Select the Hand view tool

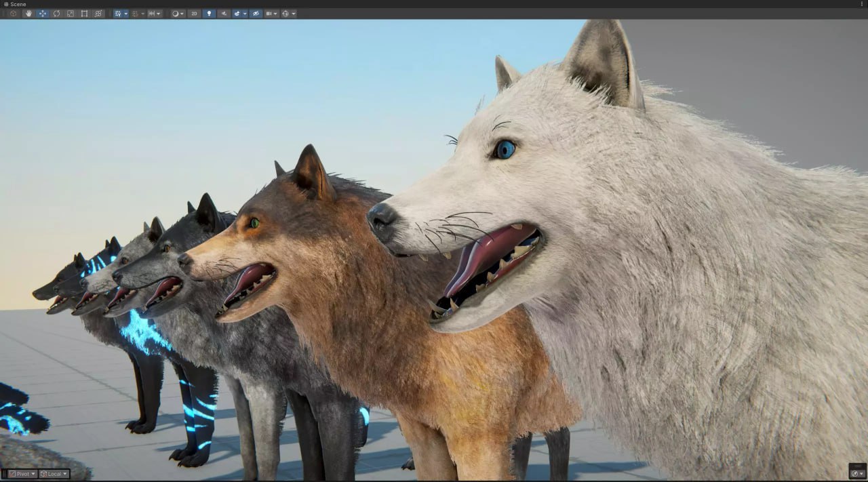point(28,13)
